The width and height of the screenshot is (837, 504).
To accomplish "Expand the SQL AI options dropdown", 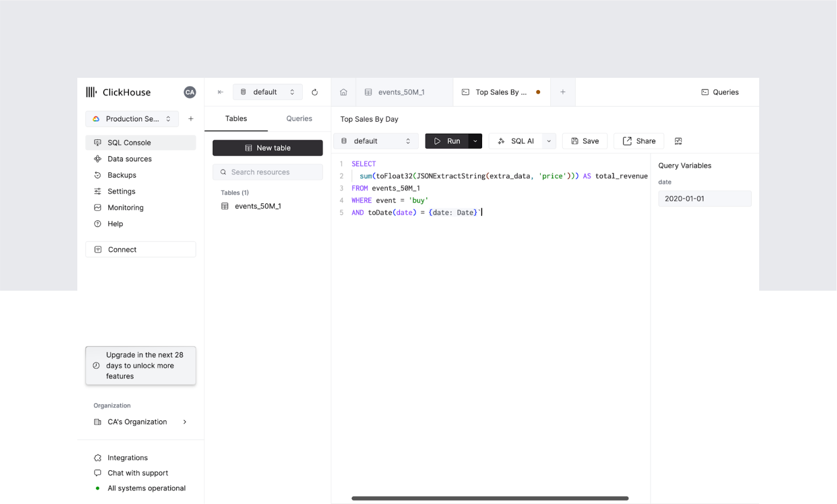I will coord(549,141).
